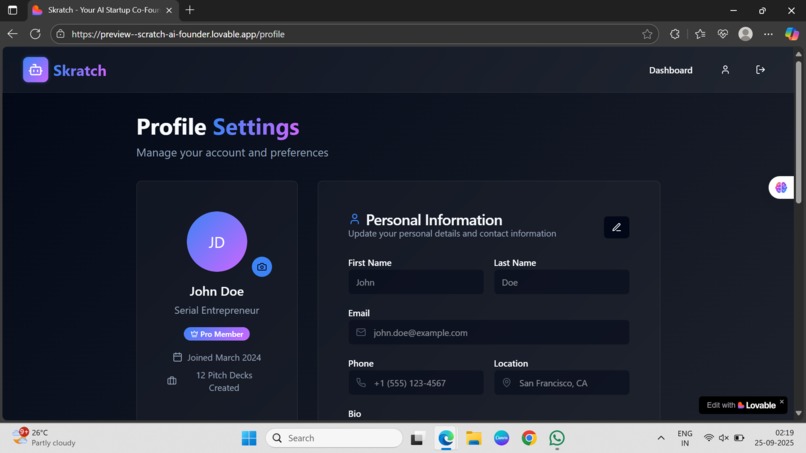Open Task View on taskbar
This screenshot has width=806, height=453.
pos(417,438)
